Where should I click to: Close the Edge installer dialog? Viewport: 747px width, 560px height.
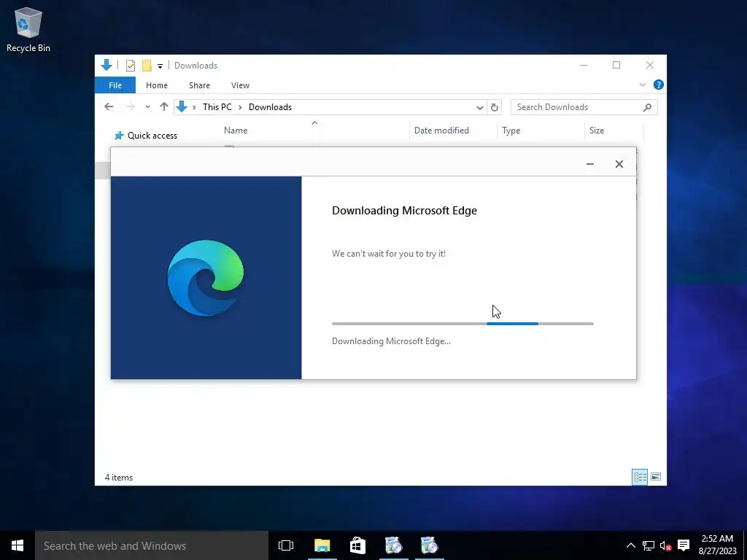[619, 164]
